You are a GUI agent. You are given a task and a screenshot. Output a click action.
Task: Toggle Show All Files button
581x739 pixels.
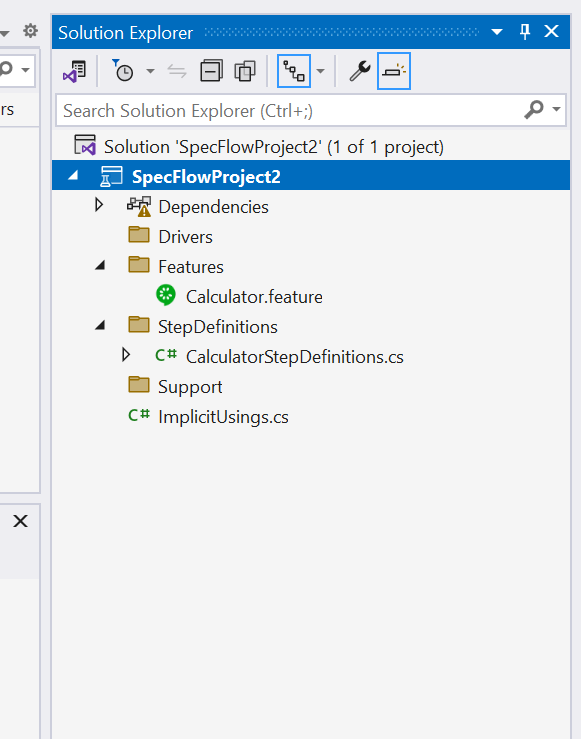pyautogui.click(x=245, y=71)
